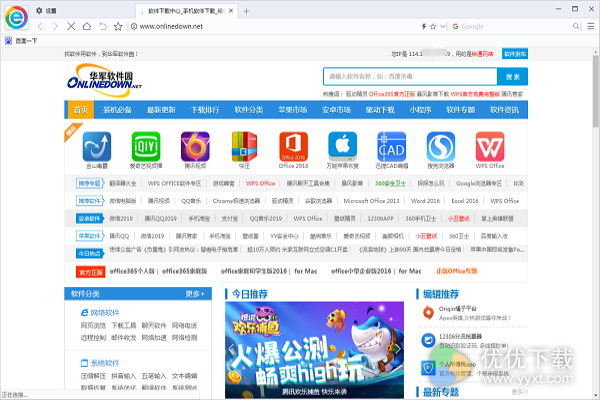Bookmark page with the toolbar star icon
Image resolution: width=600 pixels, height=400 pixels.
point(118,26)
